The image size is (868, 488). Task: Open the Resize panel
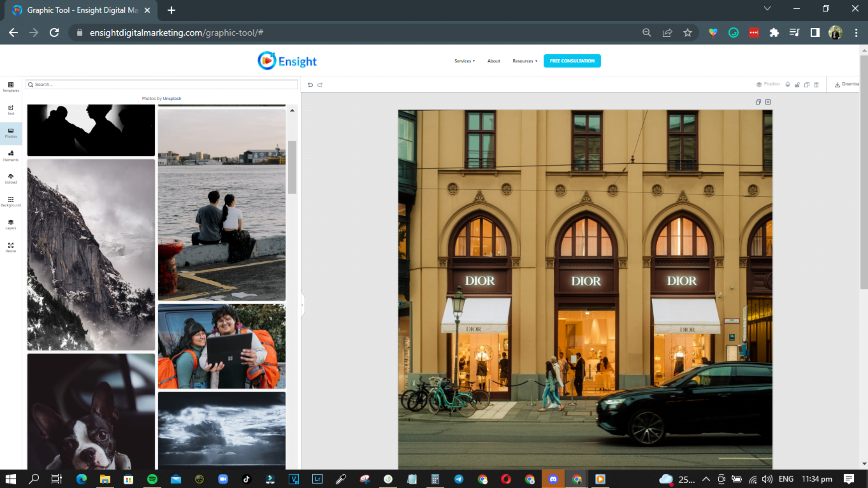tap(11, 247)
